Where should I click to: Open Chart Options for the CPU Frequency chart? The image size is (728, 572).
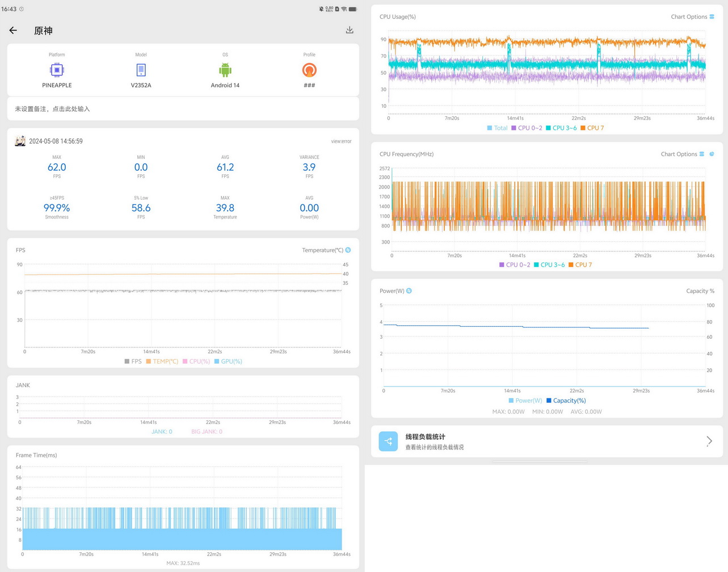click(683, 154)
